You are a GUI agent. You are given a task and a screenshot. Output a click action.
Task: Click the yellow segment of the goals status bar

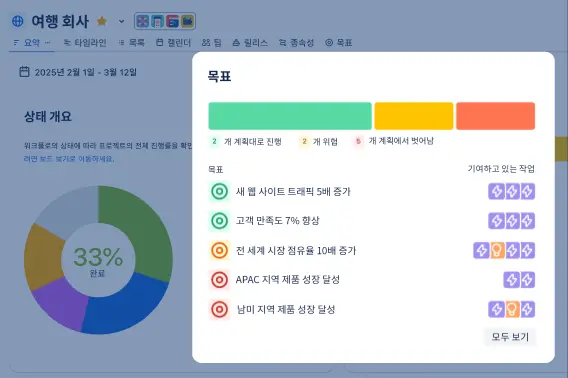414,116
